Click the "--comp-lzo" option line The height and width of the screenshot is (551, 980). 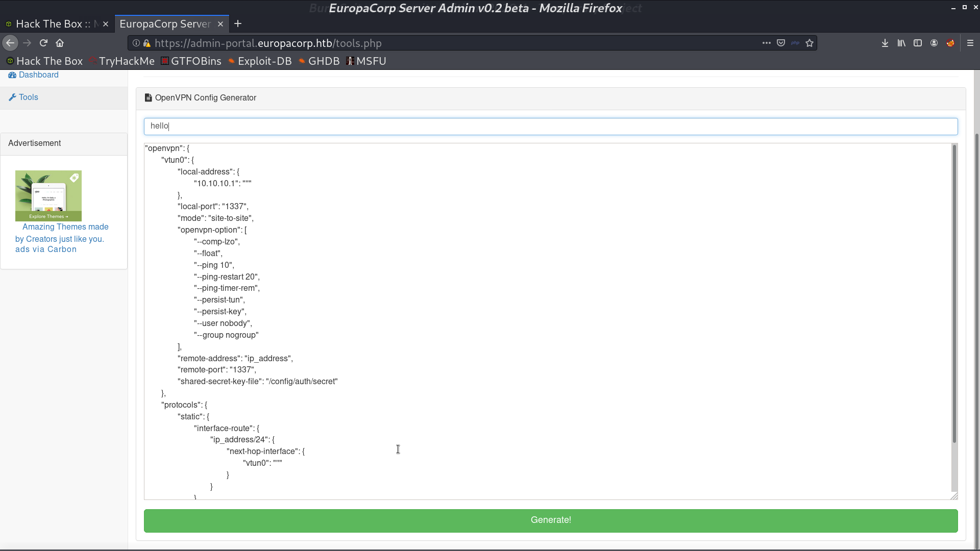217,242
